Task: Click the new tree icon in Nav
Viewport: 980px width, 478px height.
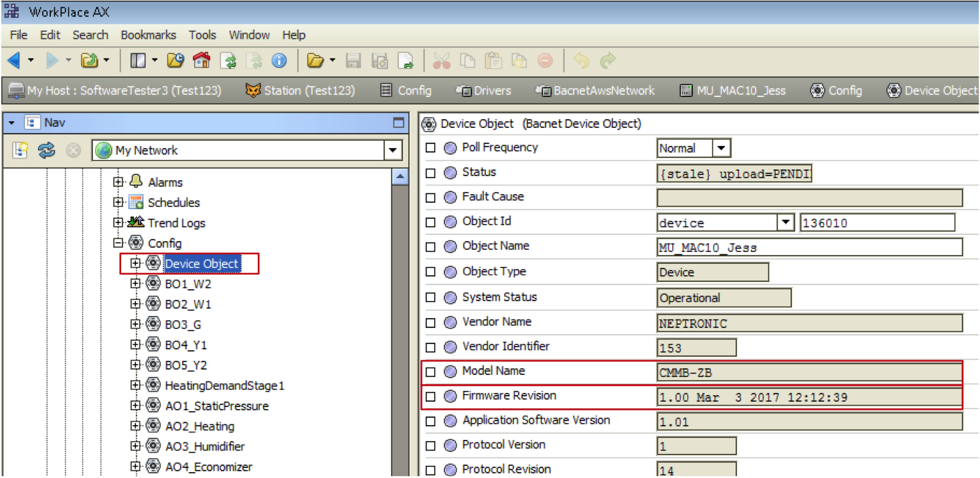Action: tap(20, 150)
